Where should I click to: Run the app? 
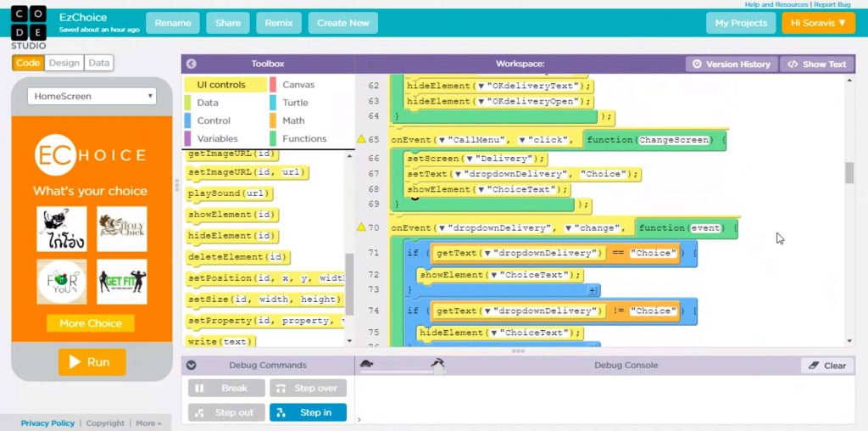pyautogui.click(x=92, y=362)
